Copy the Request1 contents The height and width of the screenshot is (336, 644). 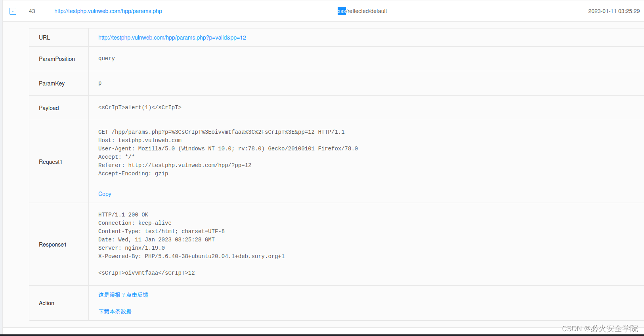pos(105,194)
